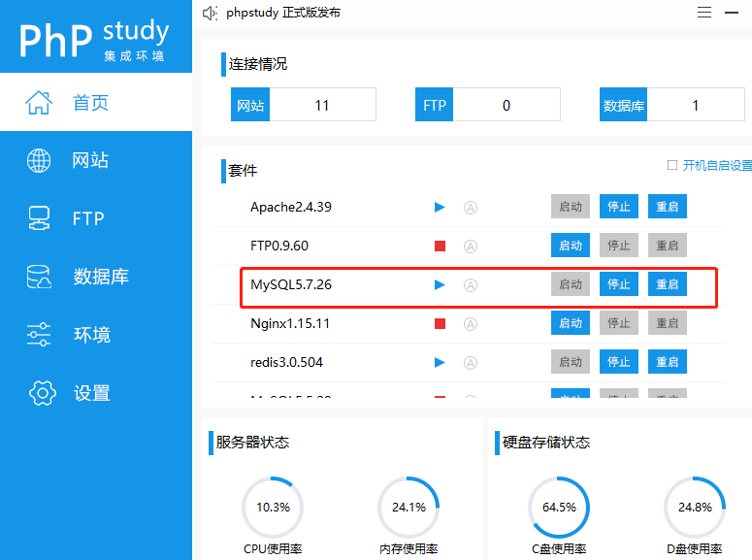Open the FTP server icon in sidebar
752x560 pixels.
click(39, 218)
